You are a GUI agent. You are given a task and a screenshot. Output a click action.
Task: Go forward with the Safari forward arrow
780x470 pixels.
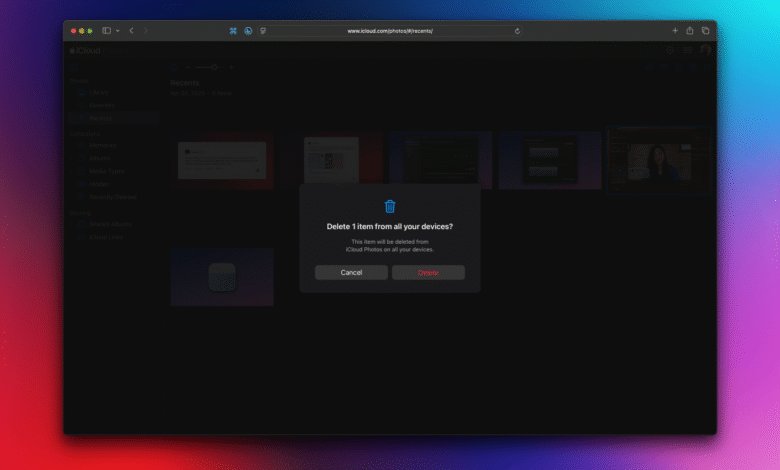[x=146, y=31]
